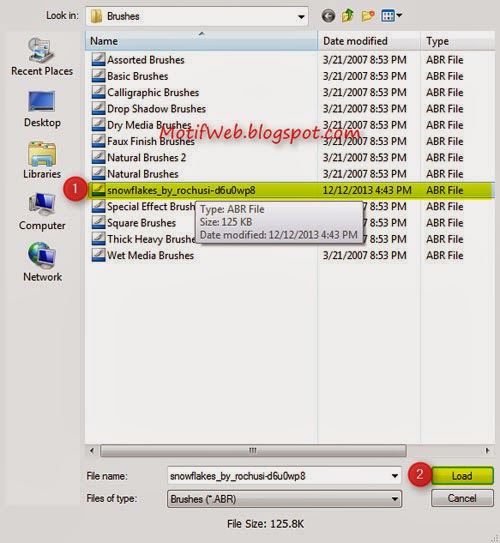Click the snowflakes brush file icon
This screenshot has width=500, height=543.
pos(98,189)
